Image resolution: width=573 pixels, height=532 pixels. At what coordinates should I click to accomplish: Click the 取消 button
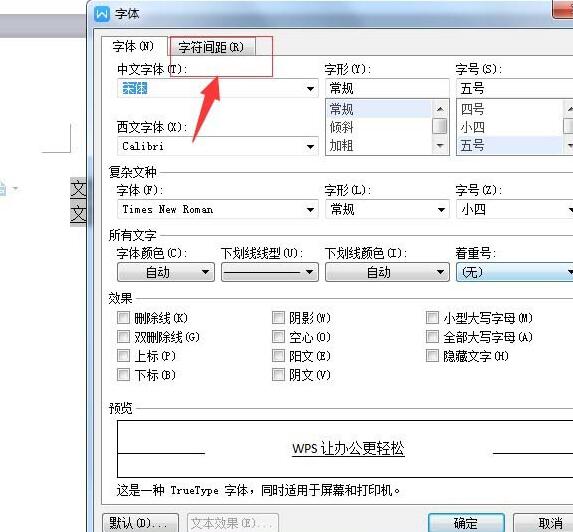point(544,523)
